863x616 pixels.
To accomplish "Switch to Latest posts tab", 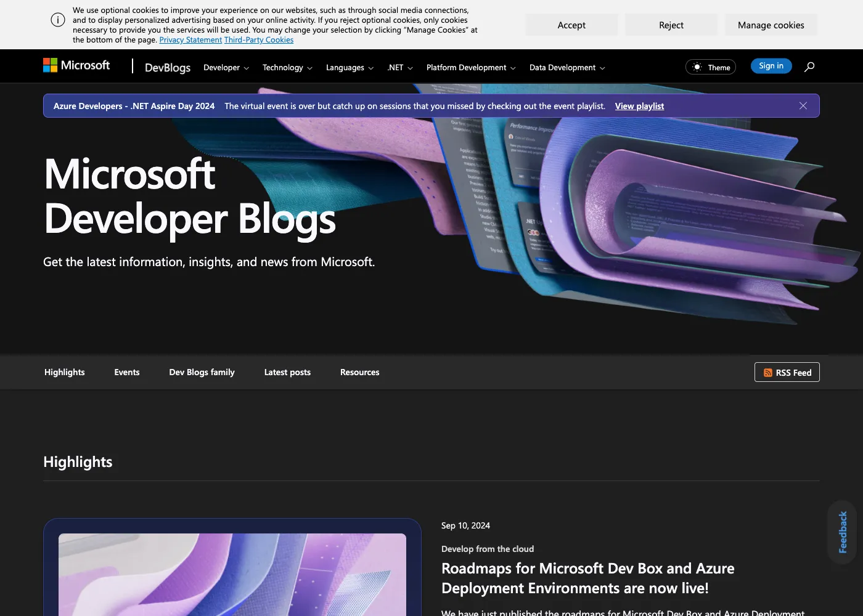I will tap(287, 372).
